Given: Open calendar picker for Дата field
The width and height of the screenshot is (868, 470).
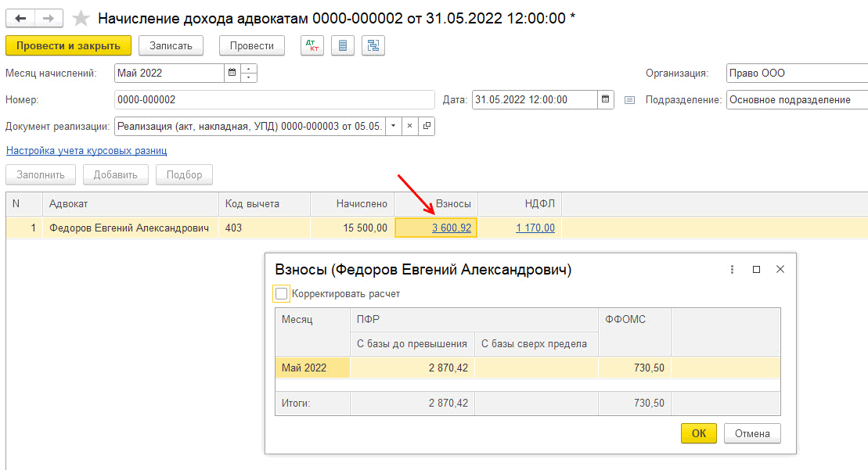Looking at the screenshot, I should coord(606,100).
